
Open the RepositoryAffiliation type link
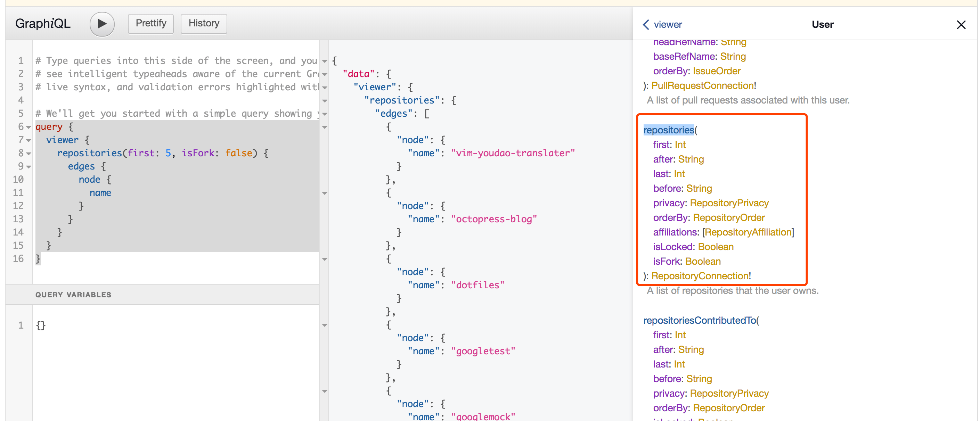click(x=748, y=232)
